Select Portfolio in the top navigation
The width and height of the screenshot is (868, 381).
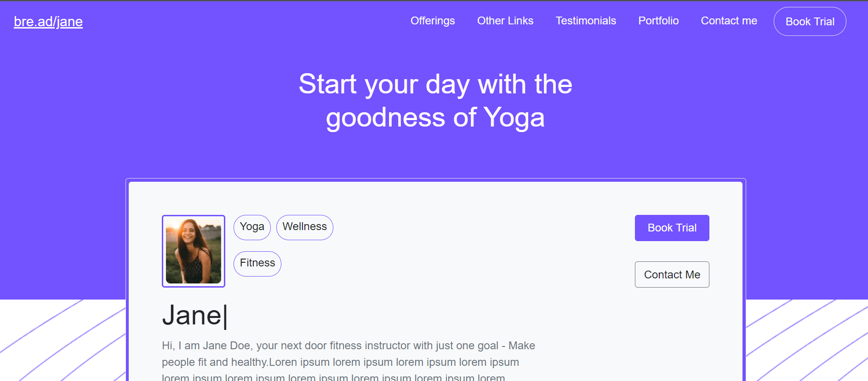coord(658,21)
